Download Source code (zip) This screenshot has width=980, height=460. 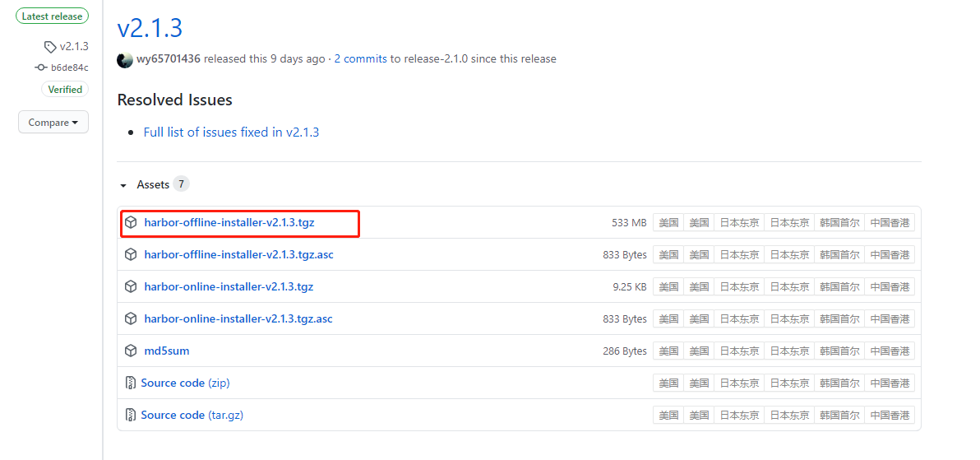[185, 383]
